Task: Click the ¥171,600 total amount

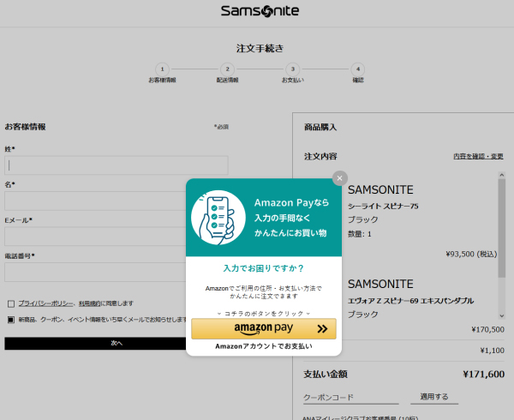Action: (x=483, y=374)
